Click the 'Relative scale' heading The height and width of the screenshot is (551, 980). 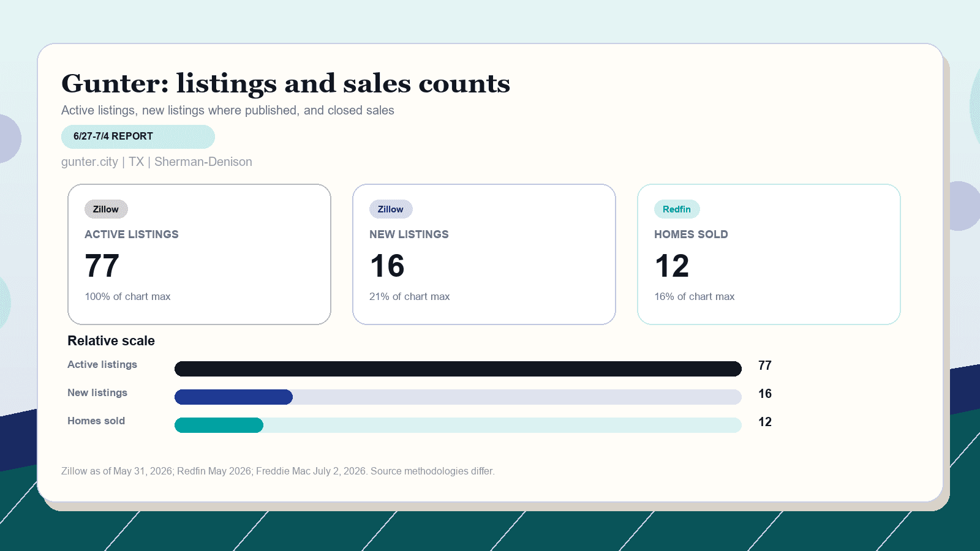pos(111,341)
